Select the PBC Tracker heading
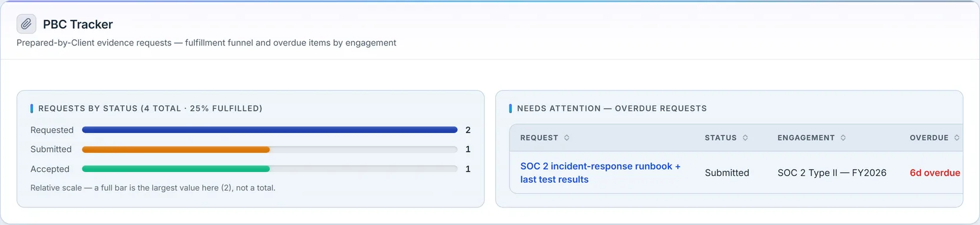Viewport: 980px width, 225px height. click(78, 24)
